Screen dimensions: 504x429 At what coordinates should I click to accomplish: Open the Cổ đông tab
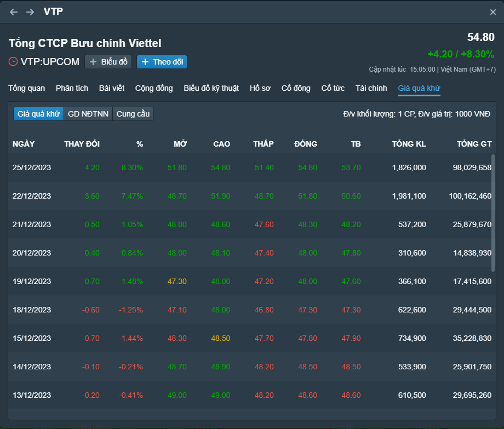tap(296, 88)
